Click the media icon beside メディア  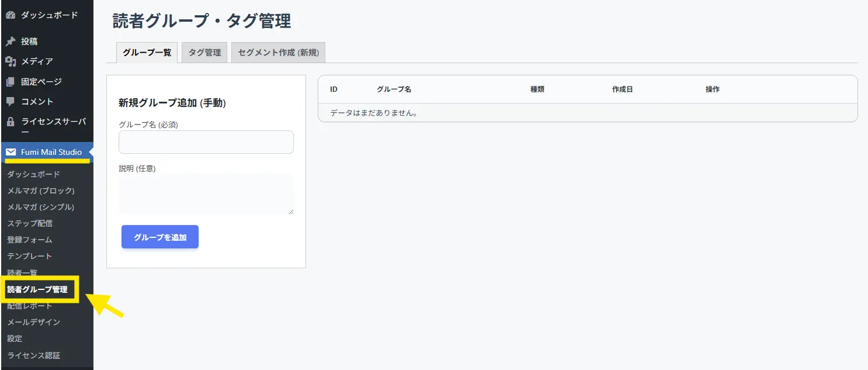pyautogui.click(x=10, y=61)
